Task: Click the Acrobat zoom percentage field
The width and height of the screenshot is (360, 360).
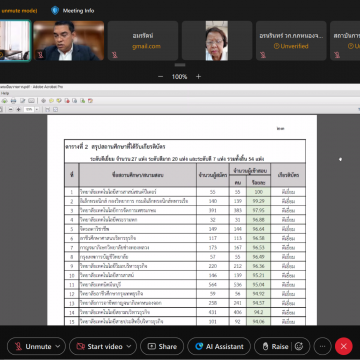Action: click(29, 109)
